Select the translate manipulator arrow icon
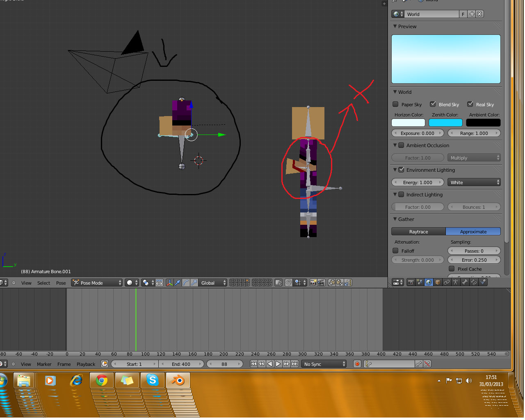Screen dimensions: 525x420 point(178,283)
